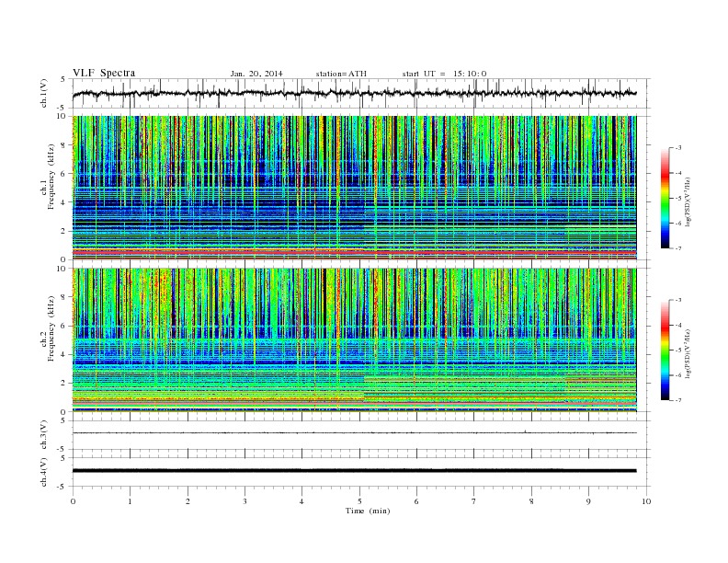728x563 pixels.
Task: Click the ch.2 colorbar "log(PSD)(V²/Hz)" label
Action: [x=688, y=353]
